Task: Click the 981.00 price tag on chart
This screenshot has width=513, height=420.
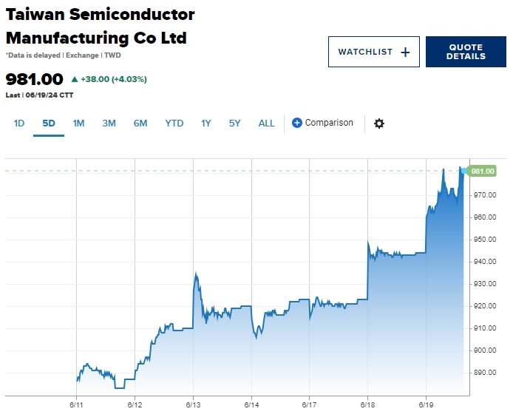Action: pyautogui.click(x=482, y=172)
